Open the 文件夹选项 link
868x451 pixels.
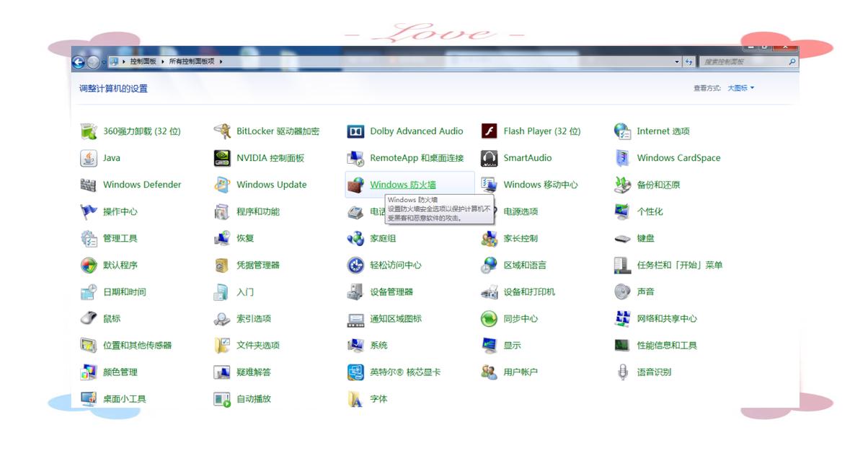click(258, 345)
